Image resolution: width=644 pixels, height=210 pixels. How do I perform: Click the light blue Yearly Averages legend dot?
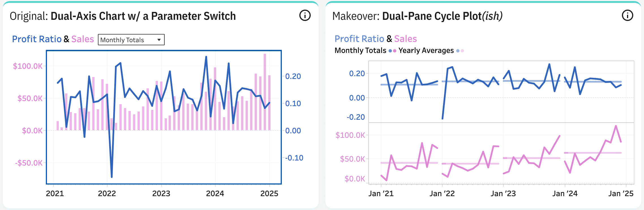[458, 51]
